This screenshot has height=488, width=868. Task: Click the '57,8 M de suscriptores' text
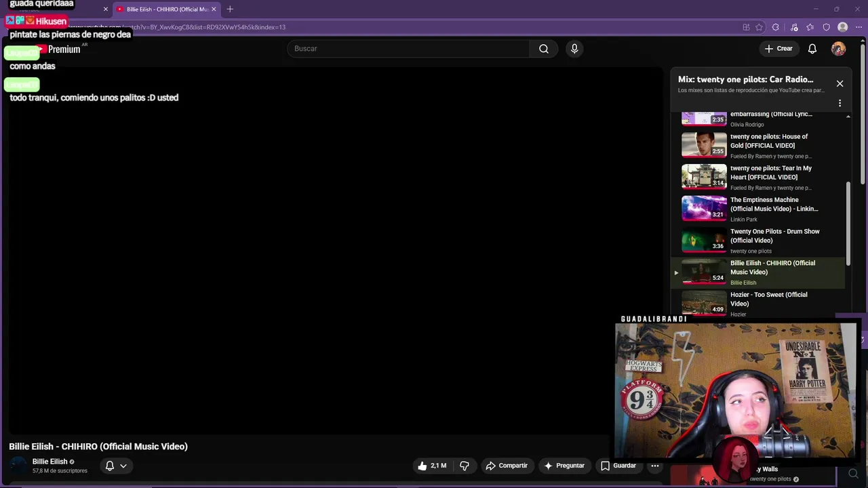(60, 471)
